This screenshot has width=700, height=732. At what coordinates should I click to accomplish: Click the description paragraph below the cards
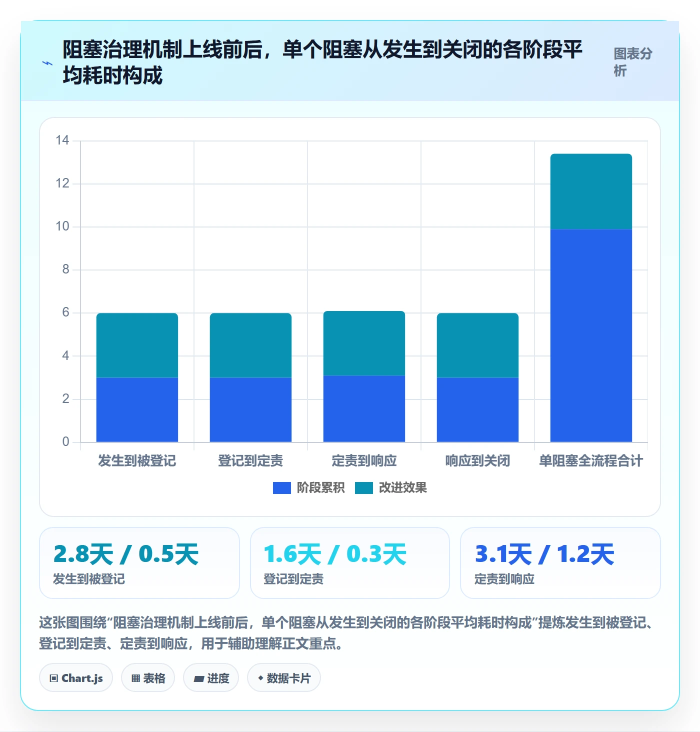tap(348, 633)
